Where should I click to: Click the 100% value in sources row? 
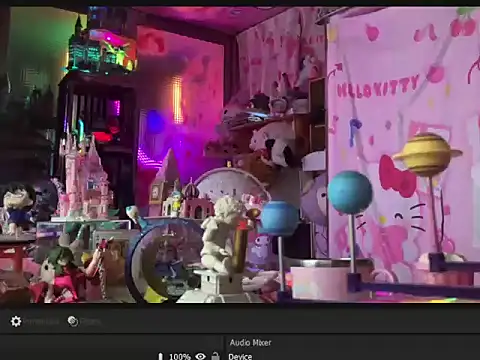(180, 357)
